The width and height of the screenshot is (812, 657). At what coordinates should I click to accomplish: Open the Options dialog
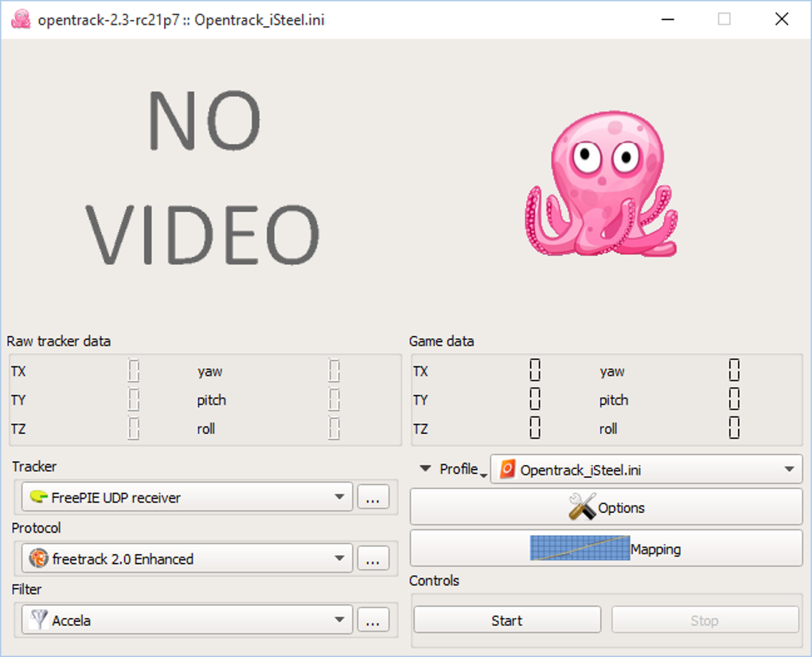click(x=607, y=507)
